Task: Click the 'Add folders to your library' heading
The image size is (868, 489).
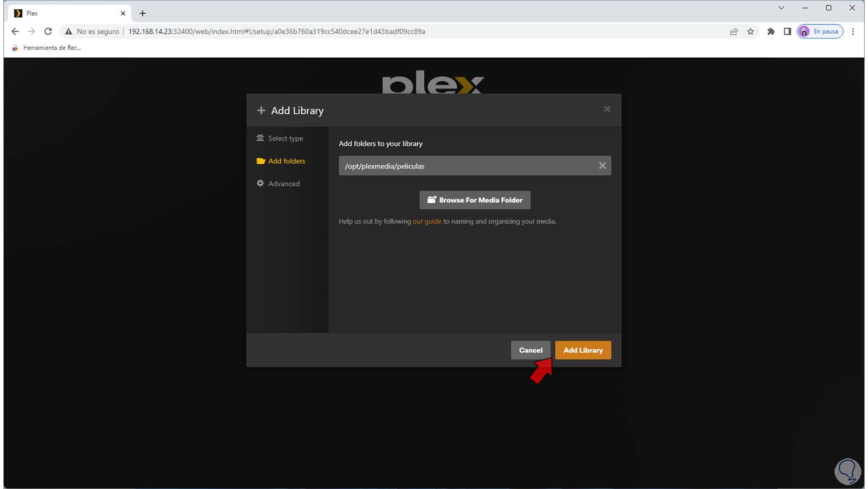Action: 380,144
